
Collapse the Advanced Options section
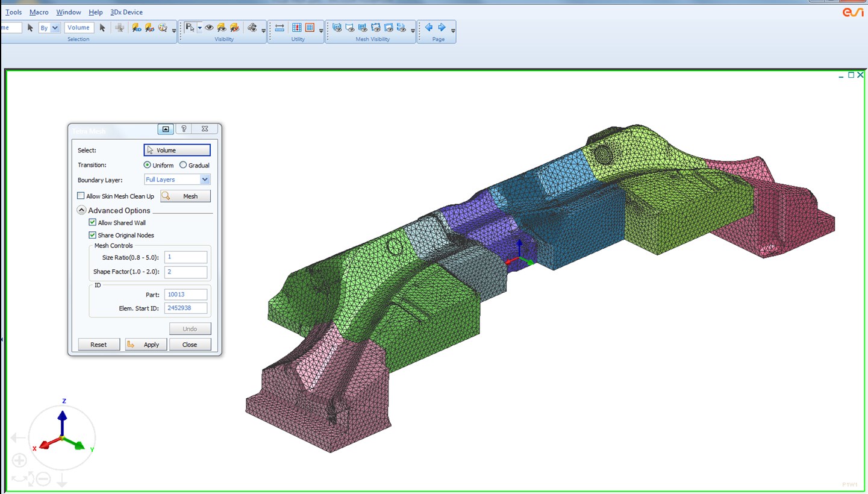(x=82, y=210)
